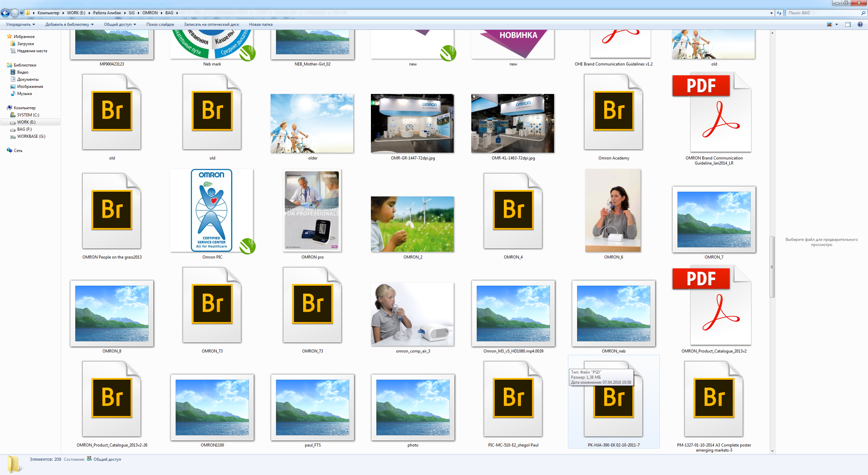868x475 pixels.
Task: Select the OMRON1100 thumbnail
Action: (x=212, y=407)
